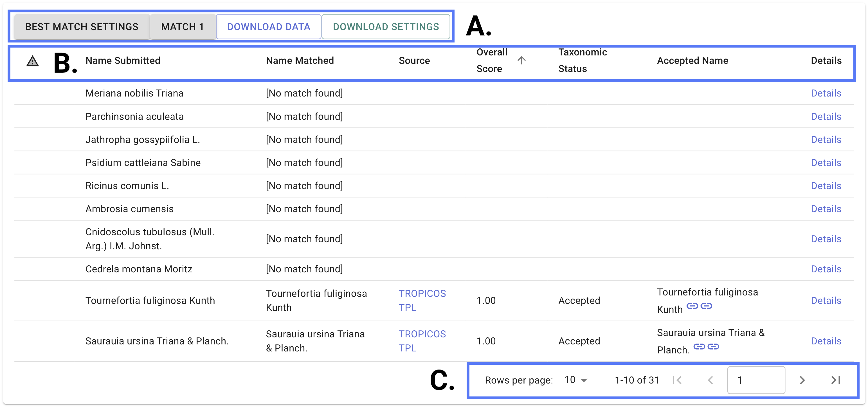Open the Rows per page dropdown

tap(576, 380)
